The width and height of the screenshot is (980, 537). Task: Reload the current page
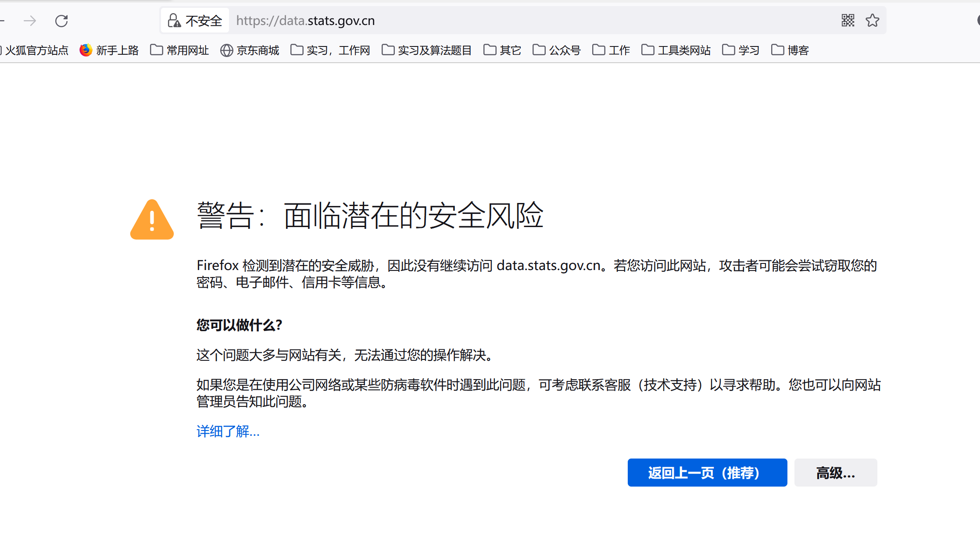pos(61,21)
